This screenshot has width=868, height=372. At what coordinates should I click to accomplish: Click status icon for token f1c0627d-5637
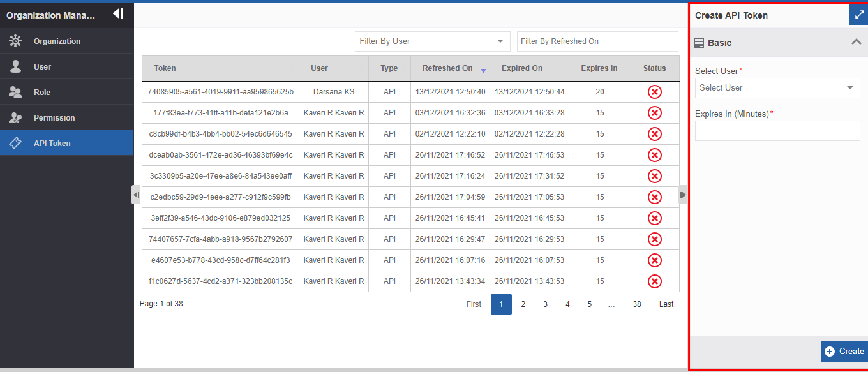(x=655, y=281)
